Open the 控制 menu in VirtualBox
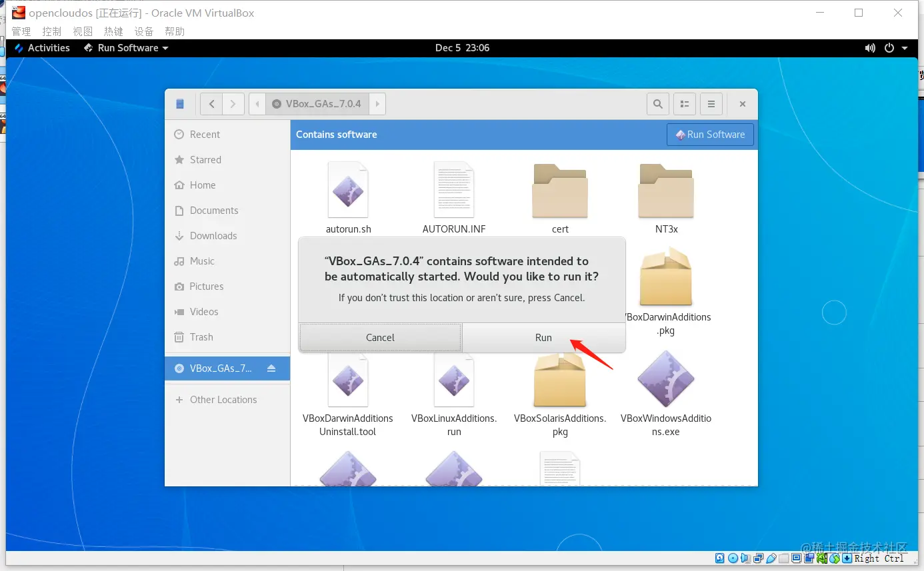Image resolution: width=924 pixels, height=571 pixels. tap(52, 31)
